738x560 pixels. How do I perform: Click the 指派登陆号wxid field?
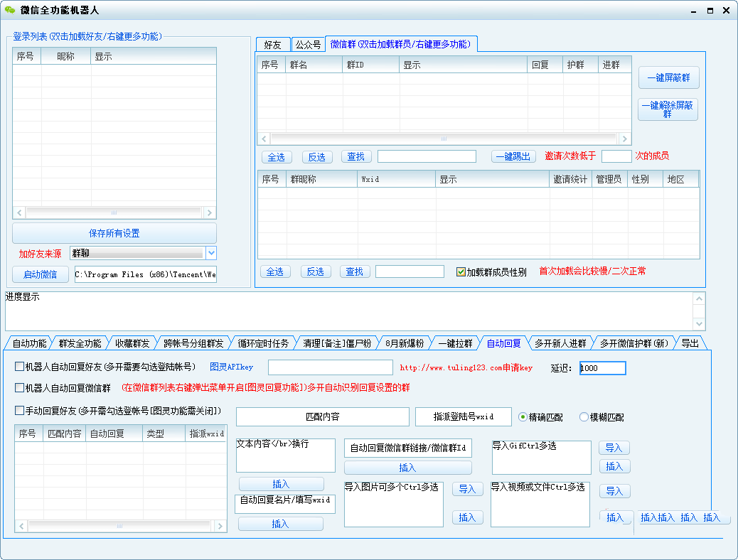(x=464, y=416)
